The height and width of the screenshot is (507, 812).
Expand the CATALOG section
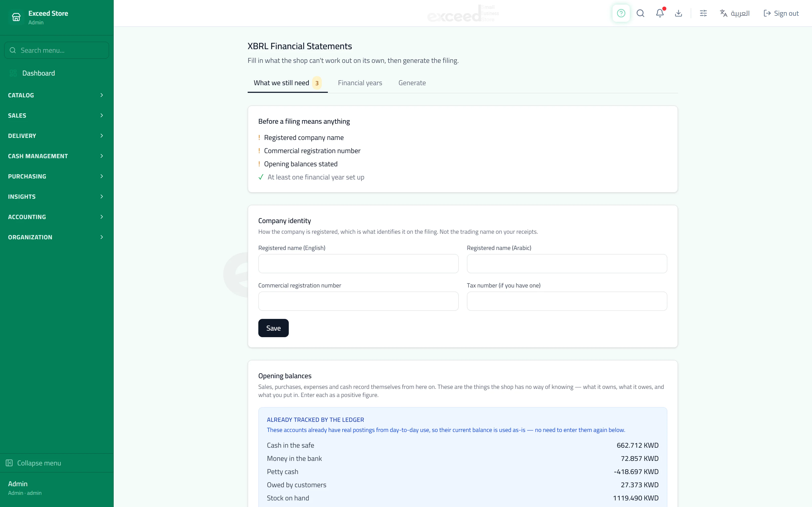pyautogui.click(x=56, y=95)
